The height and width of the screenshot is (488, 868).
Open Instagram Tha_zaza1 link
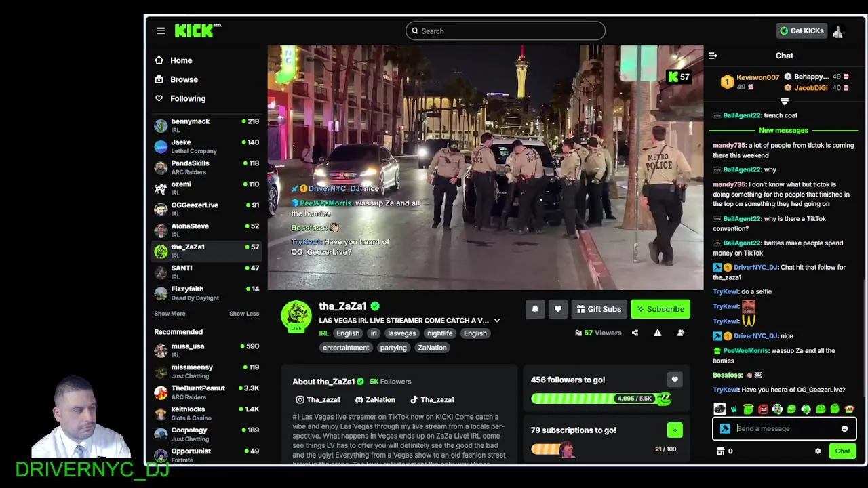[x=318, y=400]
